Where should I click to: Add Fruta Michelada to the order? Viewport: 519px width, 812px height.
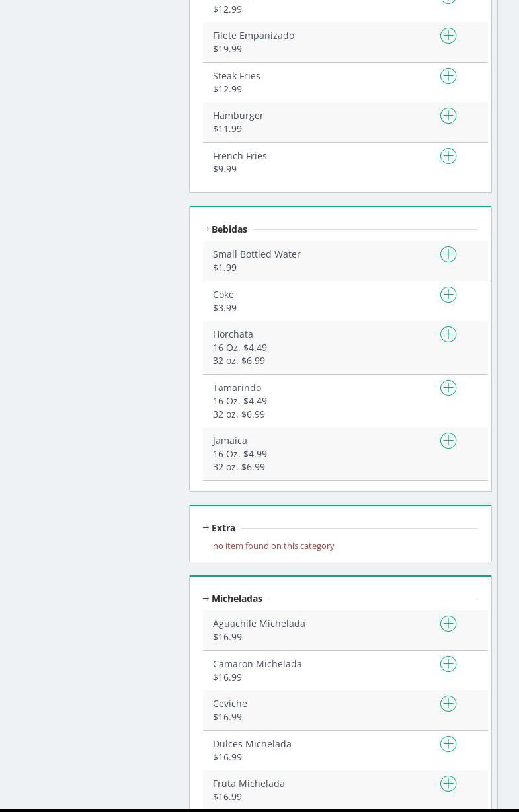coord(448,784)
